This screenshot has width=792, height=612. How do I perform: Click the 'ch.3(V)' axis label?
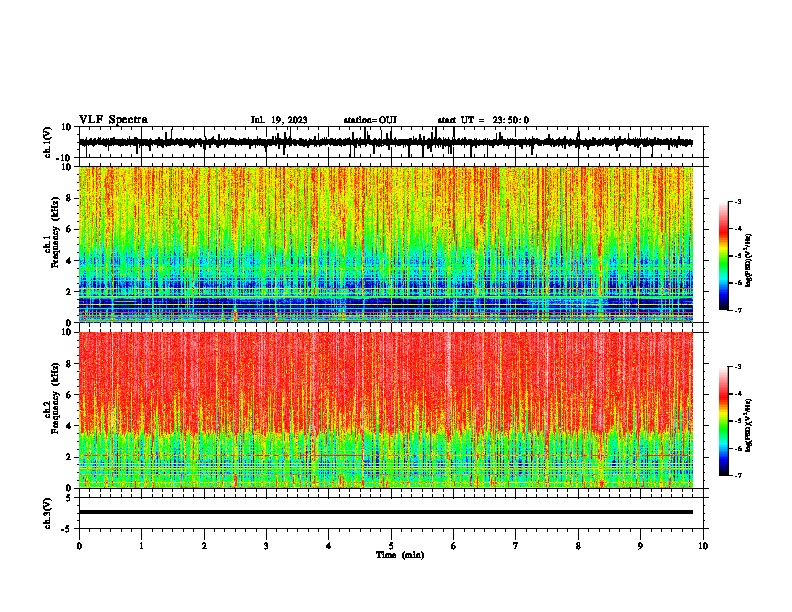coord(48,513)
